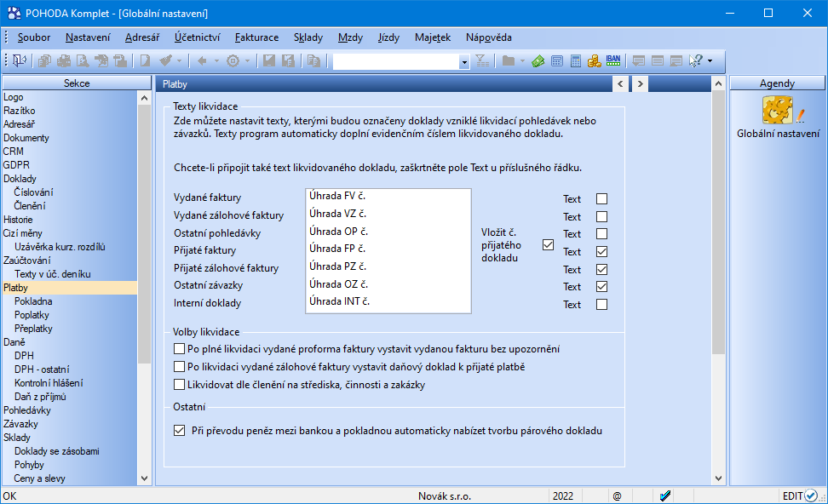Go to next section with right arrow button

(x=640, y=84)
